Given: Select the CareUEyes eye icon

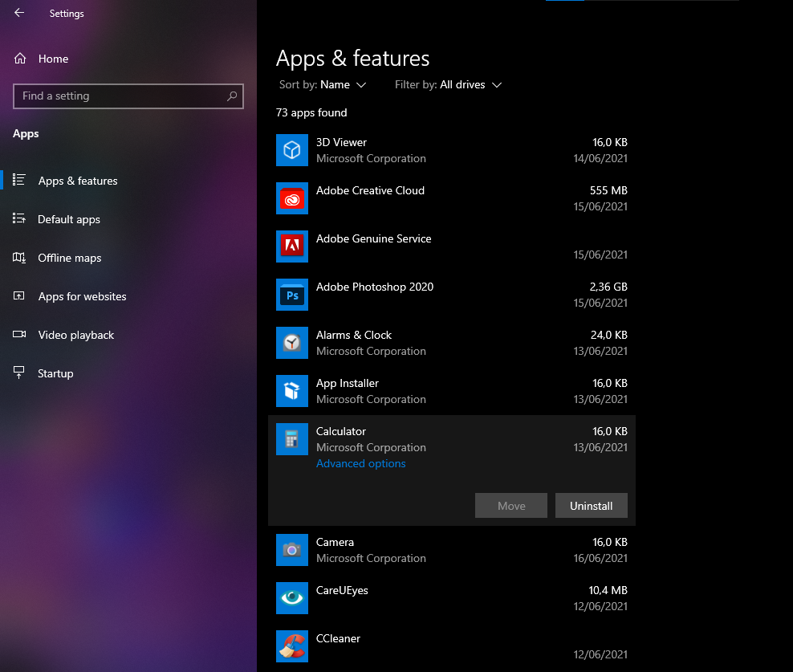Looking at the screenshot, I should tap(292, 598).
